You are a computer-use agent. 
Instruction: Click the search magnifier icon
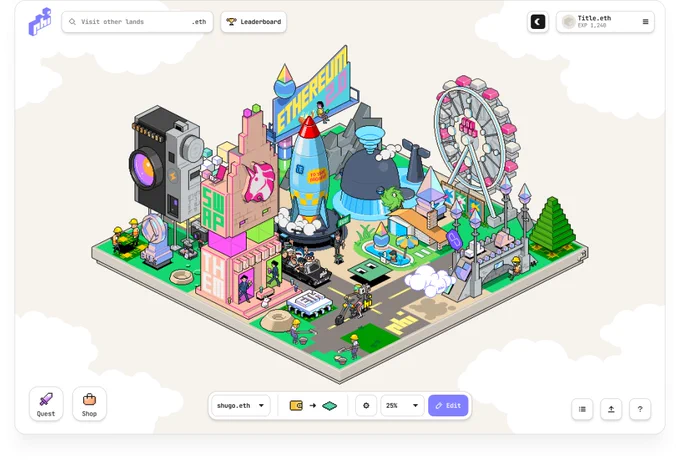point(72,22)
